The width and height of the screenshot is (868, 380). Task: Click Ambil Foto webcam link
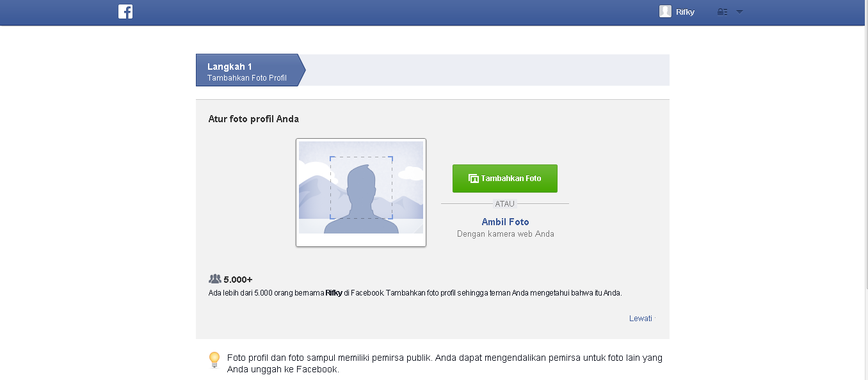505,222
